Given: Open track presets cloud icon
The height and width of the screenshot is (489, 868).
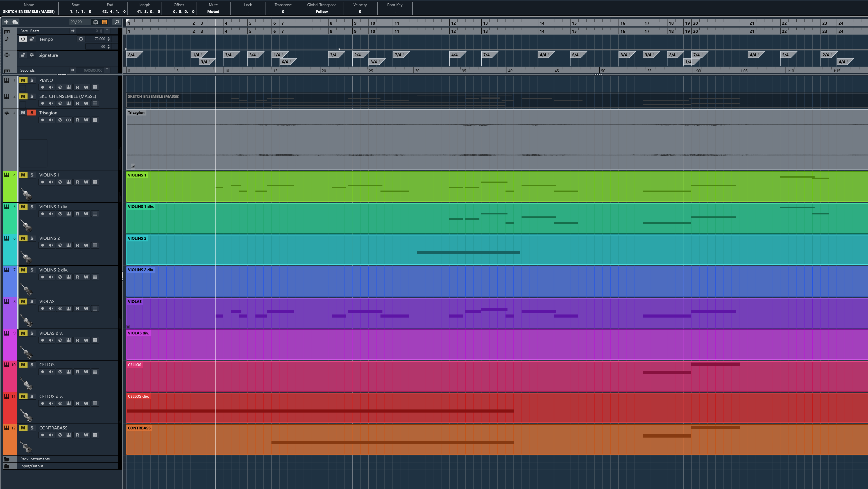Looking at the screenshot, I should pyautogui.click(x=15, y=22).
